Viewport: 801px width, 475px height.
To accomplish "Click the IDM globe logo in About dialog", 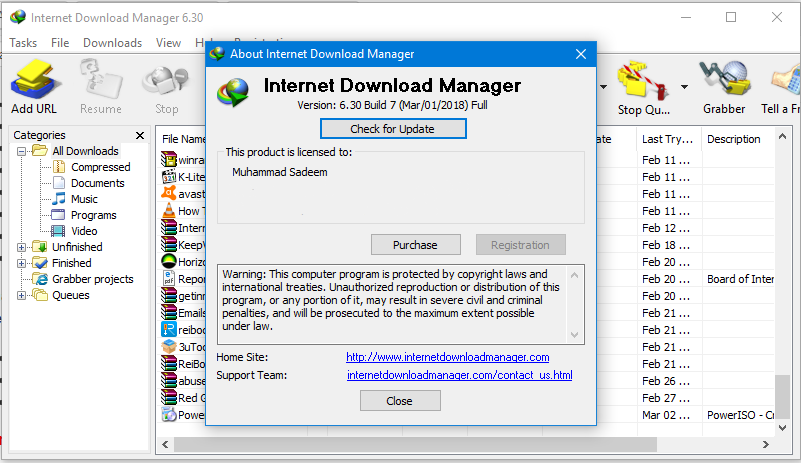I will click(233, 92).
